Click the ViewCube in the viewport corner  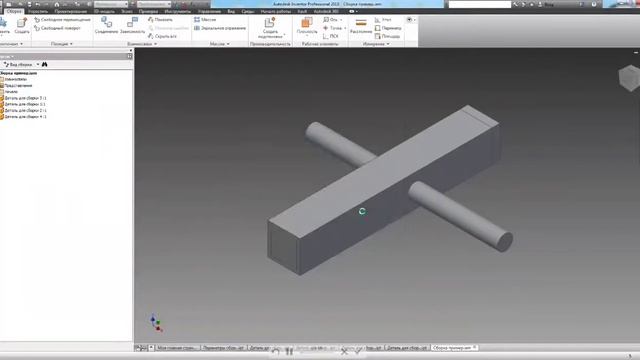[629, 78]
